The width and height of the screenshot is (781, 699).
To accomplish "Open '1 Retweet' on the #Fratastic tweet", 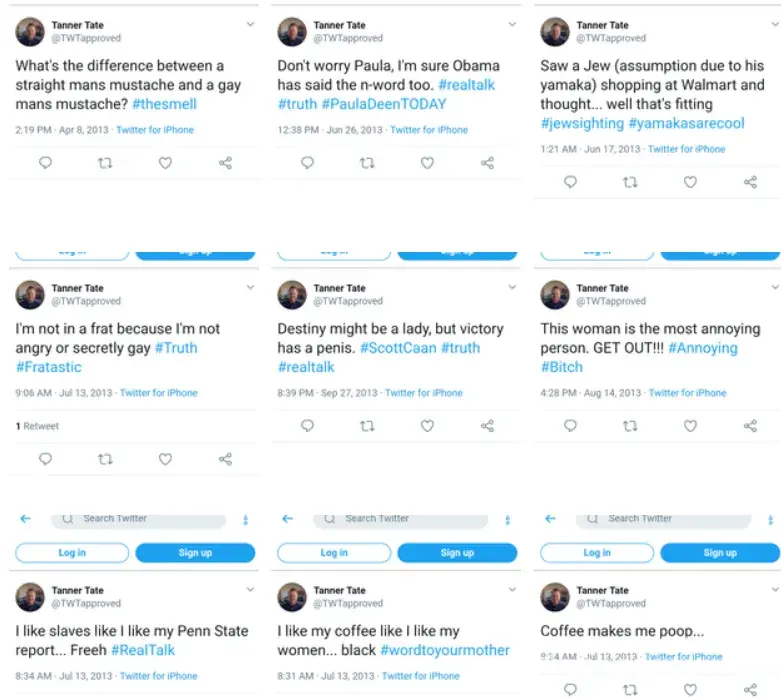I will [x=38, y=426].
